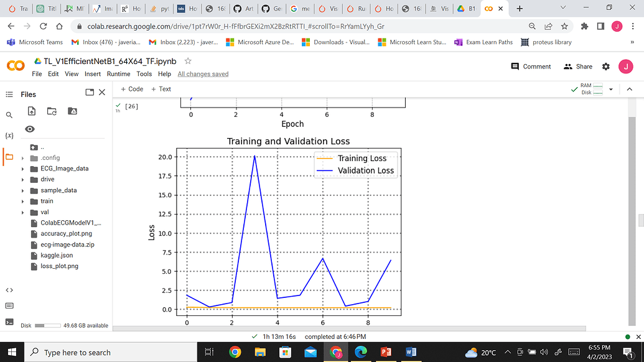Open PowerPoint from the taskbar
Viewport: 644px width, 362px height.
[x=385, y=352]
